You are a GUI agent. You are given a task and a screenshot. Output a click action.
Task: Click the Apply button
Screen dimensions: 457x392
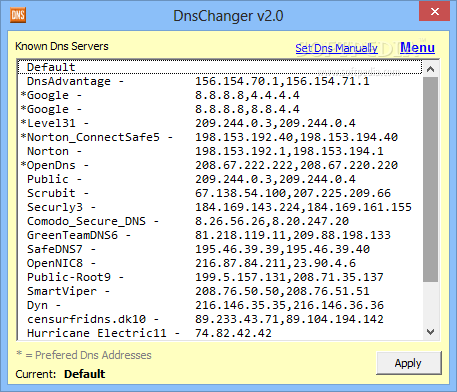click(x=409, y=363)
